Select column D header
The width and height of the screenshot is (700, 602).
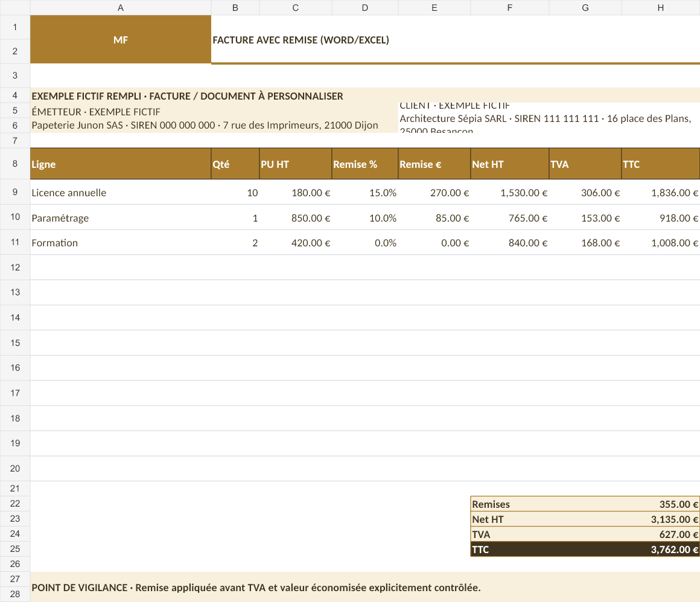pos(364,8)
